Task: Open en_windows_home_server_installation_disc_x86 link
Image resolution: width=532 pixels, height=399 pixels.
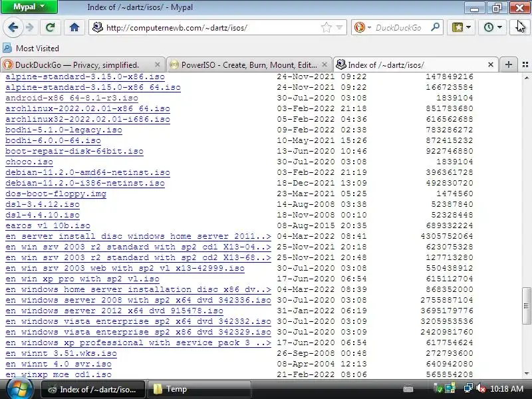Action: (138, 289)
